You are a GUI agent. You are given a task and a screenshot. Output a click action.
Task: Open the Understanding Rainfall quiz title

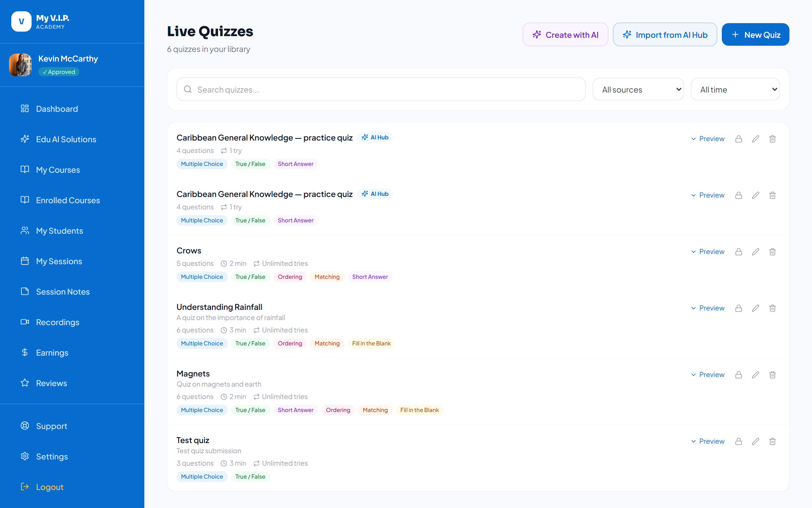[219, 307]
